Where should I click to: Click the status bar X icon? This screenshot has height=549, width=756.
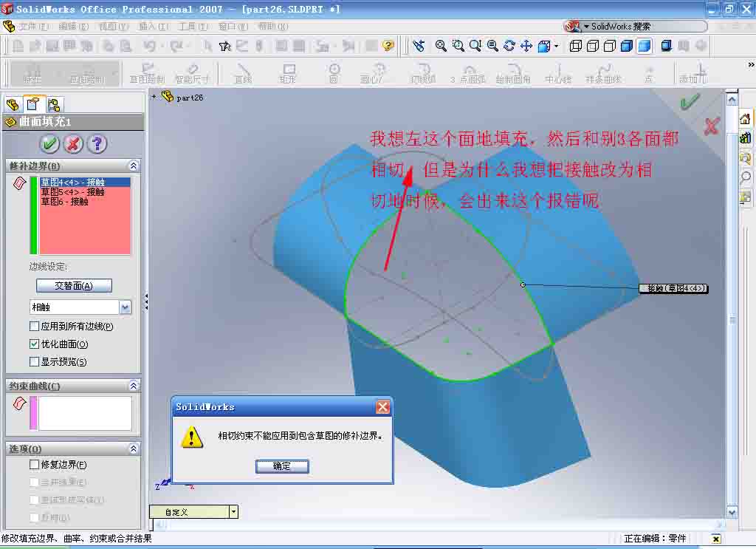pyautogui.click(x=716, y=539)
